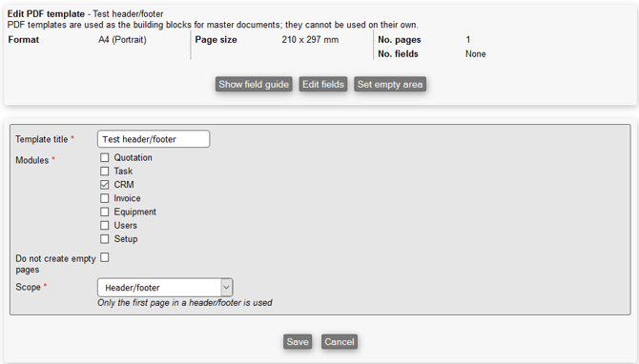Screen dimensions: 639x364
Task: Select the Users module checkbox
Action: coord(105,225)
